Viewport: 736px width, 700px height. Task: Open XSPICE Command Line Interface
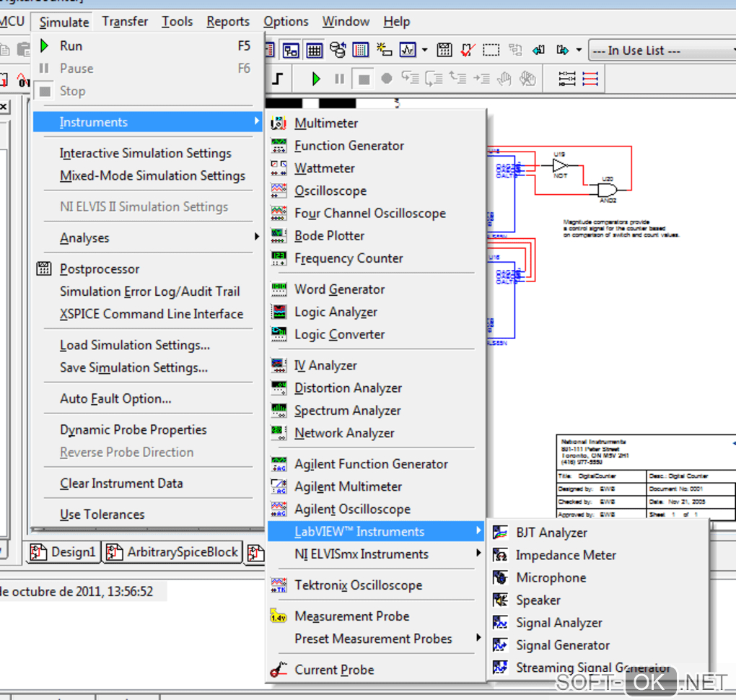[x=152, y=314]
